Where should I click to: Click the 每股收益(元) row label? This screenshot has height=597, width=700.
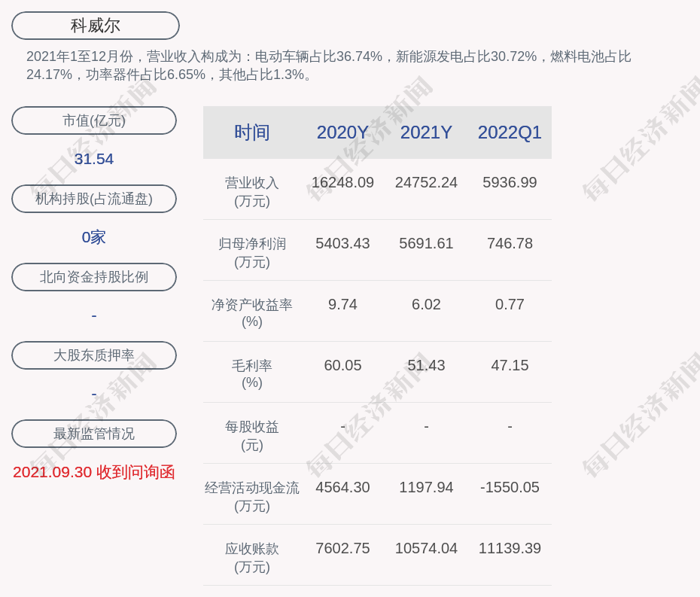(252, 436)
